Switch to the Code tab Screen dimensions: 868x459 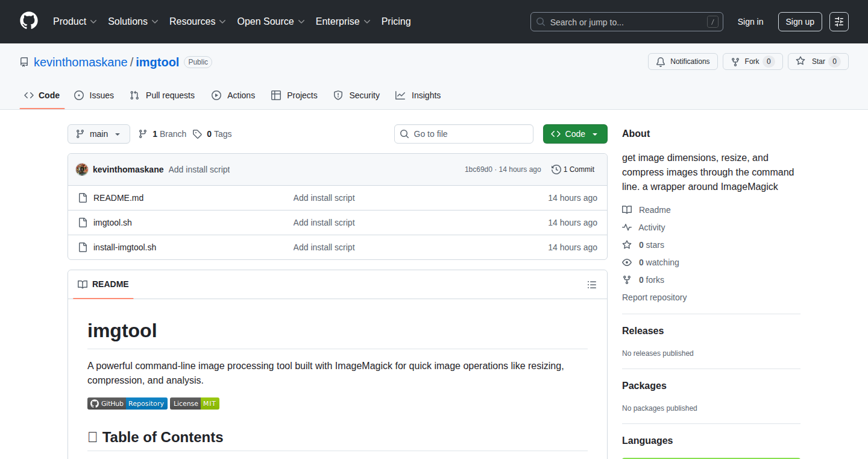pyautogui.click(x=42, y=95)
